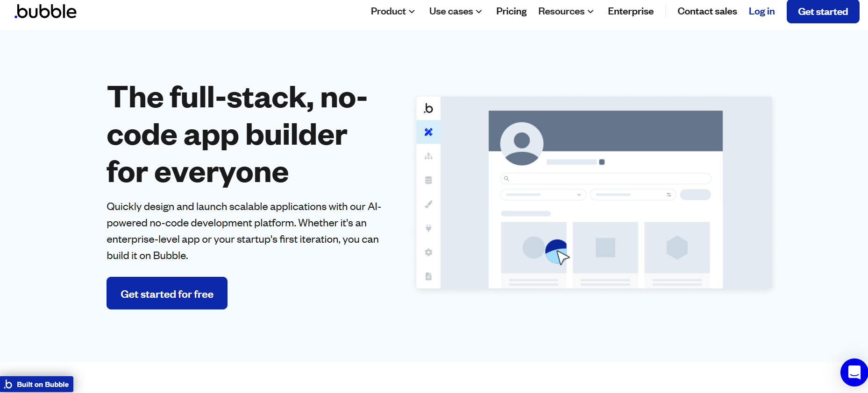The width and height of the screenshot is (868, 393).
Task: Open the chat support widget
Action: point(854,372)
